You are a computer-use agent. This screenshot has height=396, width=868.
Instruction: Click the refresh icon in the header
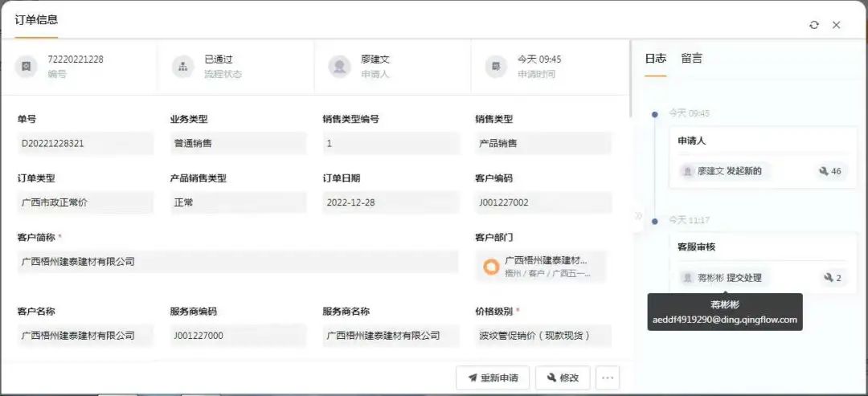[x=813, y=25]
